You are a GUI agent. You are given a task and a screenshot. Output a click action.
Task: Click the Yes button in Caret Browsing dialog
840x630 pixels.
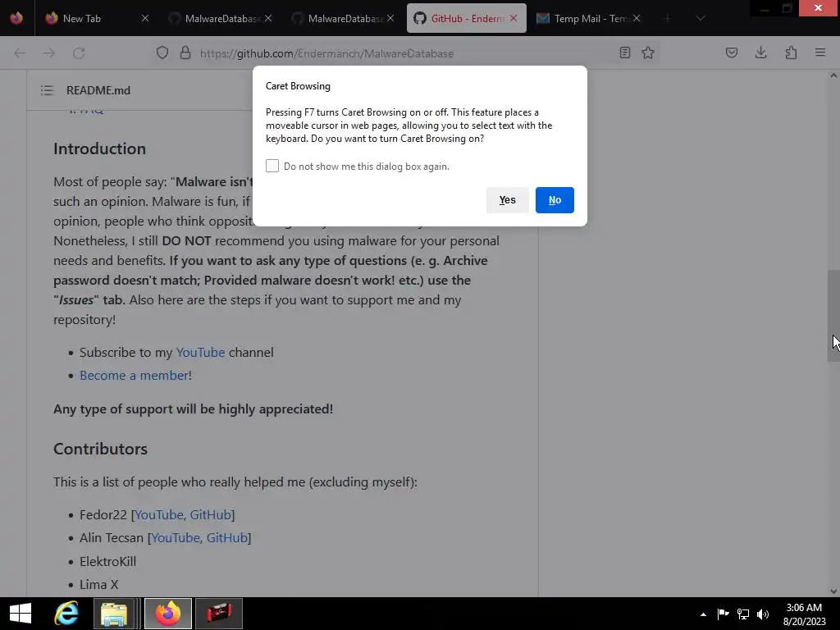click(x=507, y=200)
